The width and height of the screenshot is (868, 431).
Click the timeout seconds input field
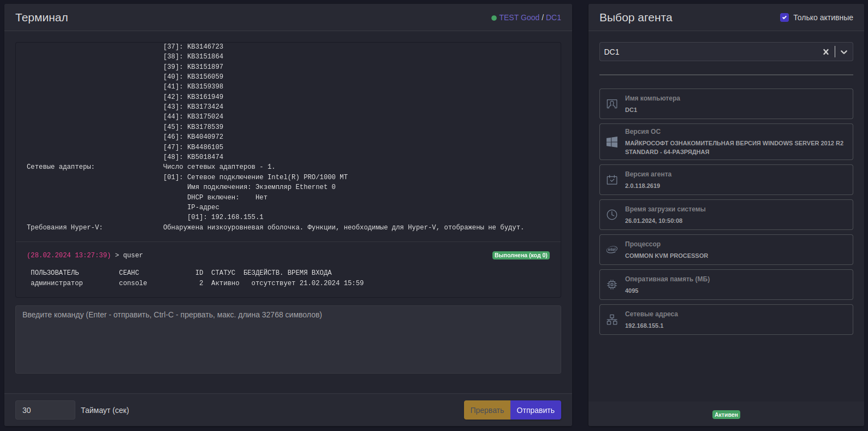45,410
